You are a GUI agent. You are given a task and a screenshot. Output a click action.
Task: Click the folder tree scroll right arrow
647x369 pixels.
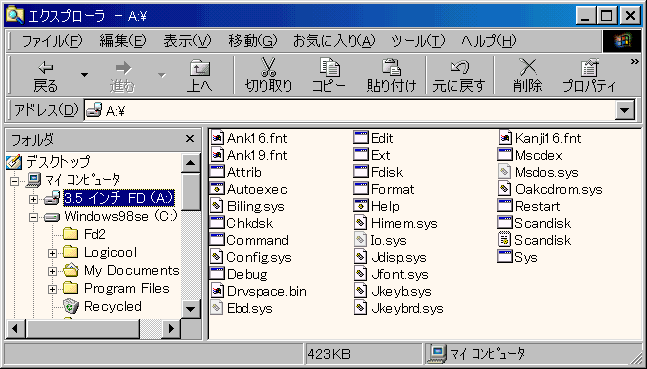point(171,329)
